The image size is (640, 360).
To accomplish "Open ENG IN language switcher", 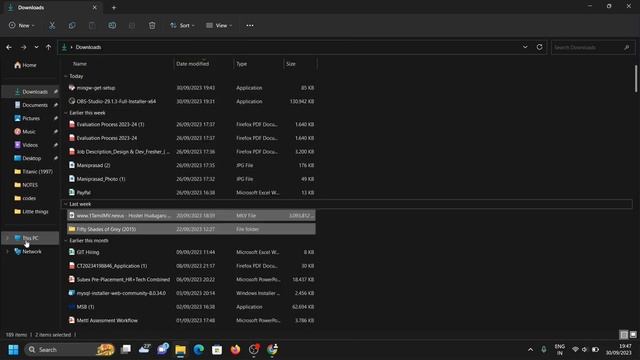I will coord(560,349).
